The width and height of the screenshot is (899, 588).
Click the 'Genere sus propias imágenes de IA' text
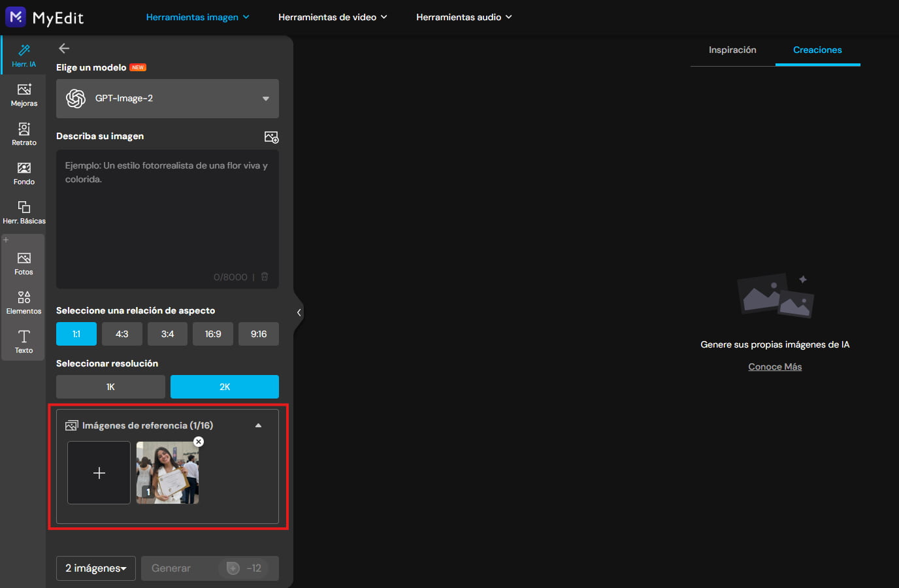[x=775, y=344]
